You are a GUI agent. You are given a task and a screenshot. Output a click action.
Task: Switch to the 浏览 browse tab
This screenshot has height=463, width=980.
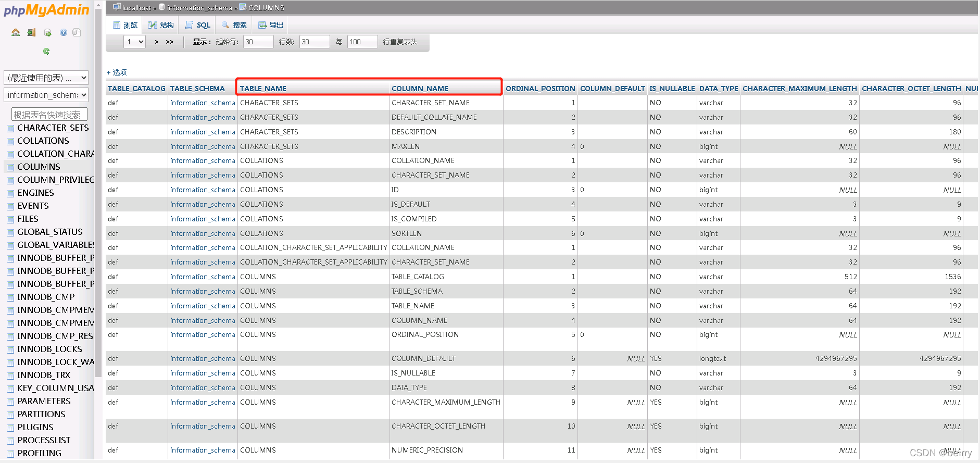click(125, 25)
